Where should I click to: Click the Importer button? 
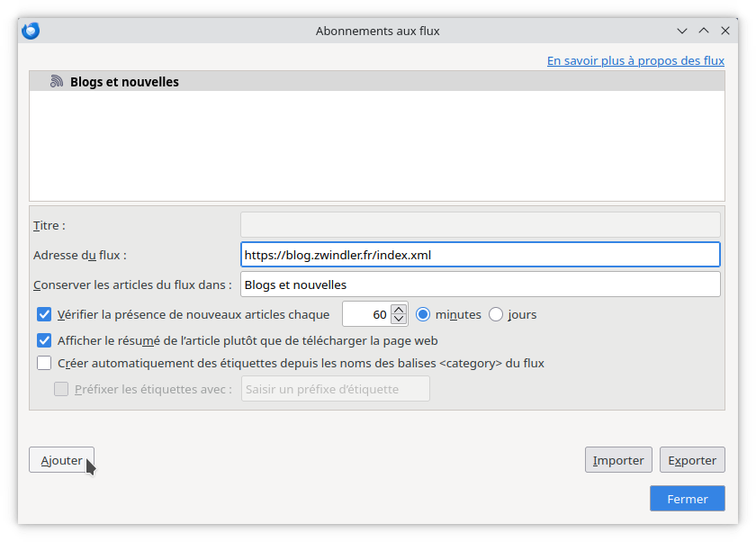pos(618,460)
